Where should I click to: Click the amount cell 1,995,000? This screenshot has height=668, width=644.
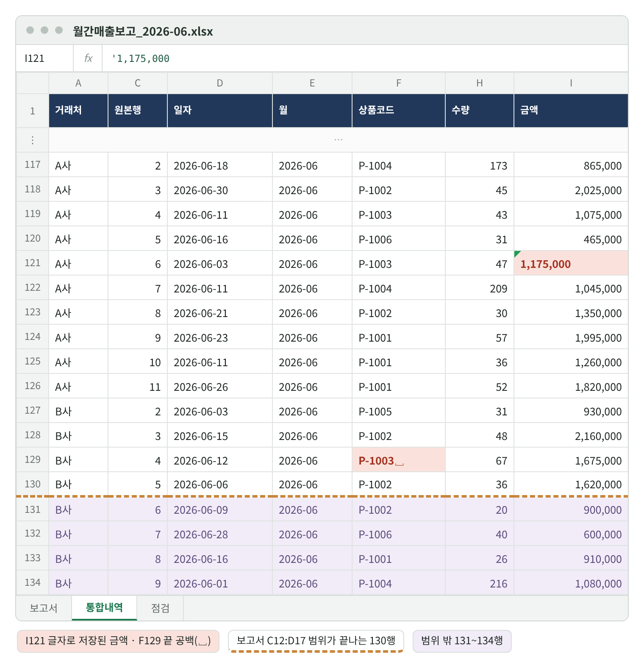[x=571, y=337]
